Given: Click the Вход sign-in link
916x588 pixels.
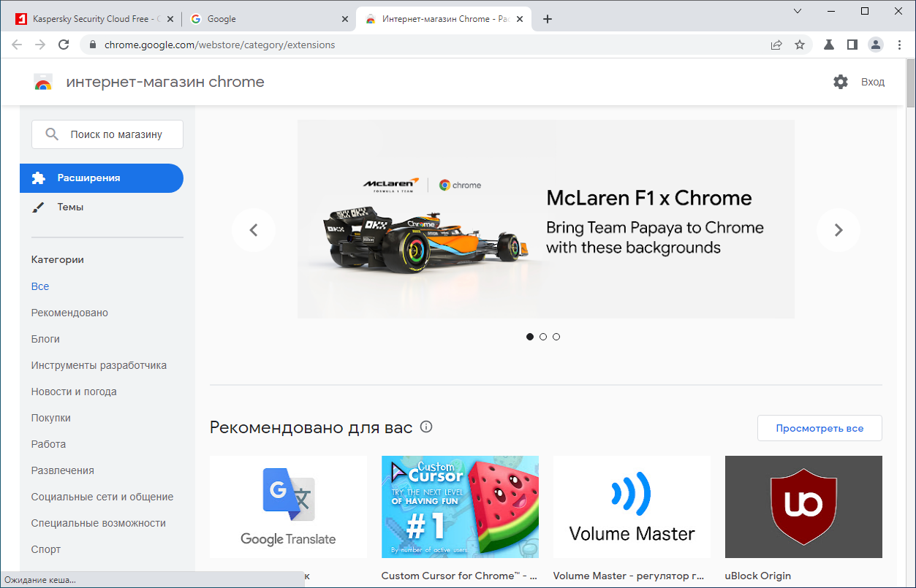Looking at the screenshot, I should (873, 82).
